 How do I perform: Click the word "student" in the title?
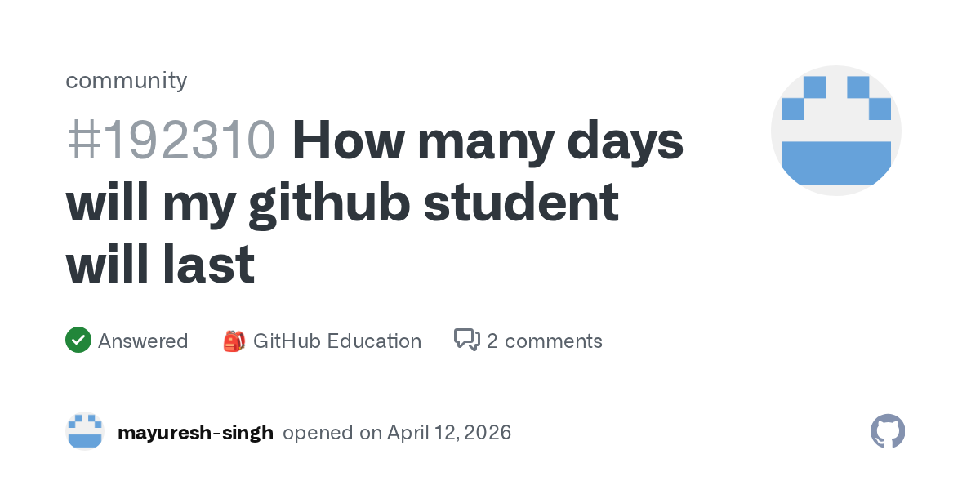coord(521,203)
